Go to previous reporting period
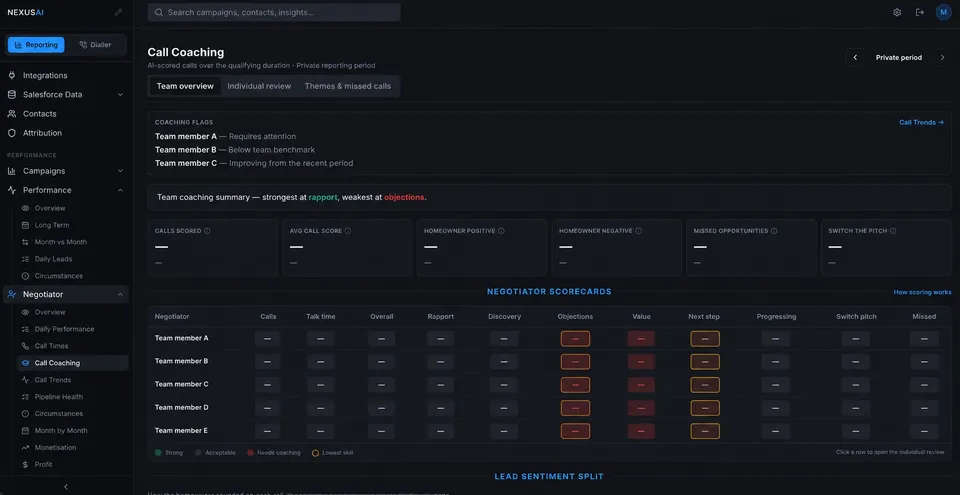 [x=855, y=58]
